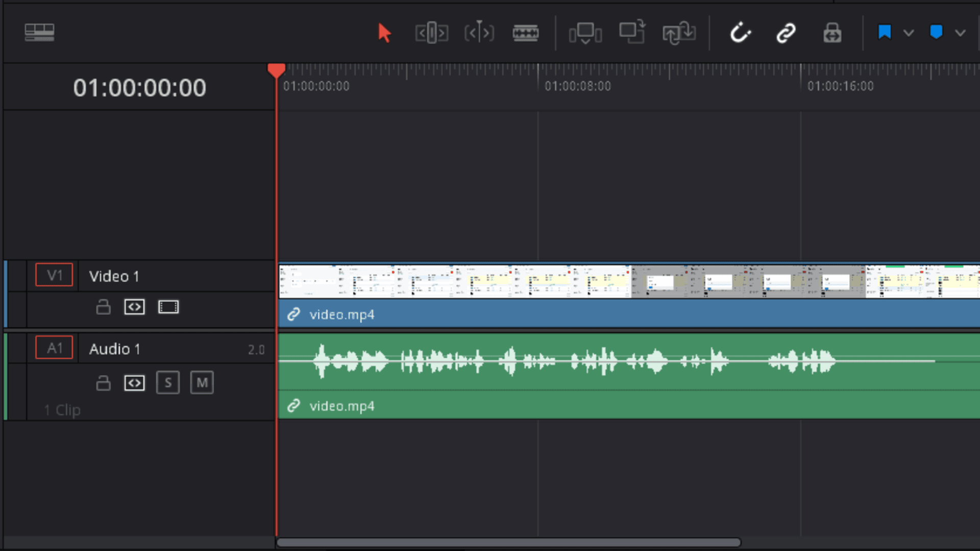Add a blue flag to clip
The width and height of the screenshot is (980, 551).
point(885,33)
